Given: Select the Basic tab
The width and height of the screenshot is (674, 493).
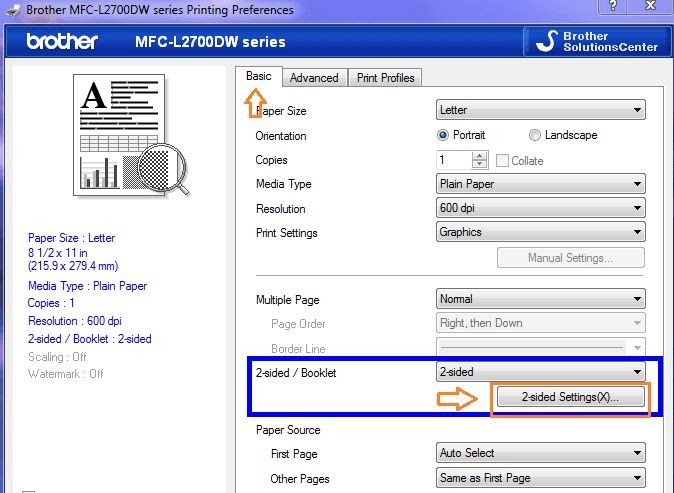Looking at the screenshot, I should click(x=259, y=76).
